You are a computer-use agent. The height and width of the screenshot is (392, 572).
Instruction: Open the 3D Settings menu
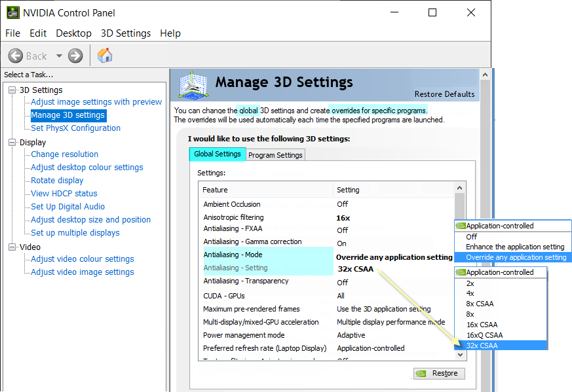(125, 33)
